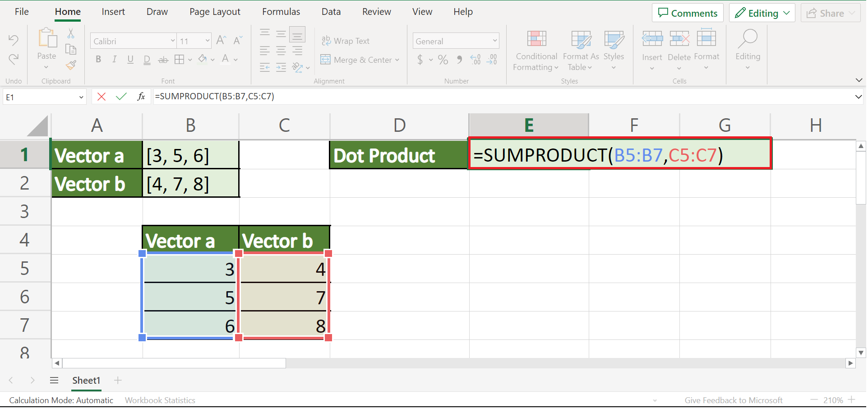Toggle Italic formatting
868x409 pixels.
point(115,60)
